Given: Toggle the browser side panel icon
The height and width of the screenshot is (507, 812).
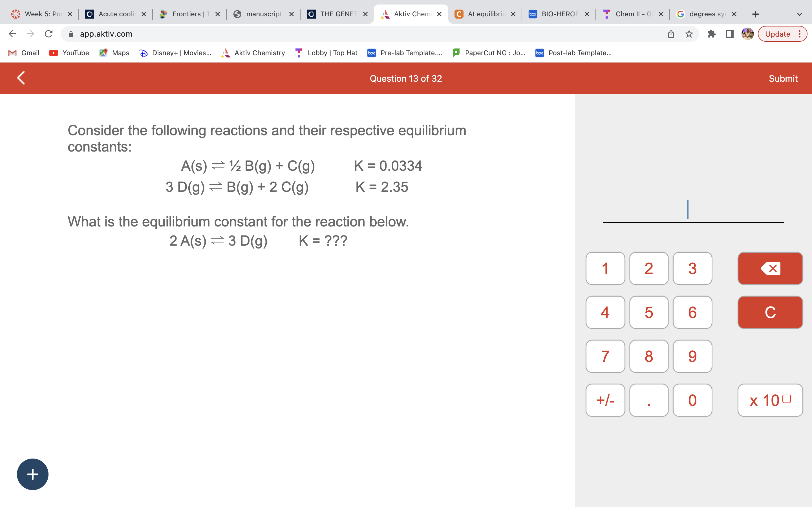Looking at the screenshot, I should pyautogui.click(x=729, y=34).
